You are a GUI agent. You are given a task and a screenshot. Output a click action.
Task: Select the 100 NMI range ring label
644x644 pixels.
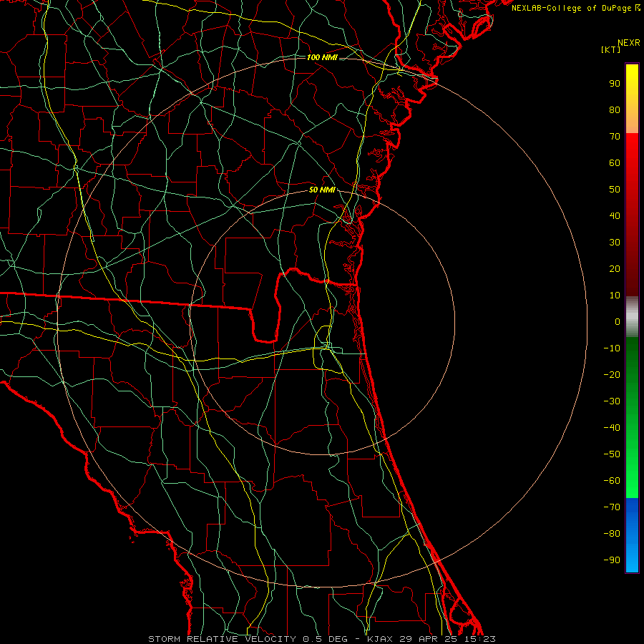[322, 57]
